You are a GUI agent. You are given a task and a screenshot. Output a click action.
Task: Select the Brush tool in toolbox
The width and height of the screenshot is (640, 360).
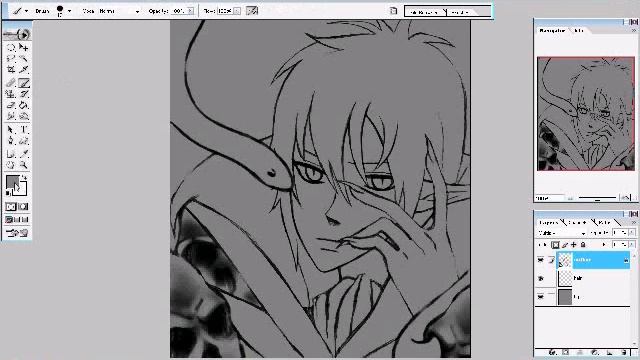tap(24, 83)
